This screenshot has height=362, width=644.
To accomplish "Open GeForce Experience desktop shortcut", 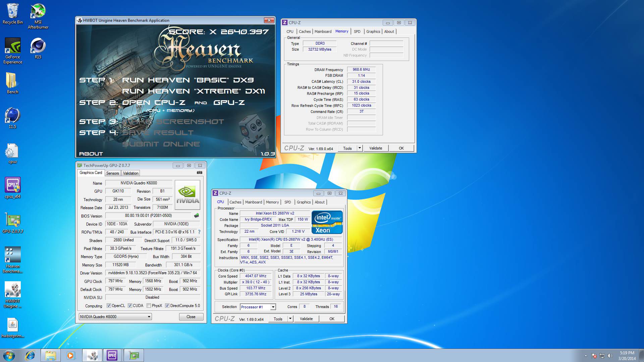I will pyautogui.click(x=13, y=51).
